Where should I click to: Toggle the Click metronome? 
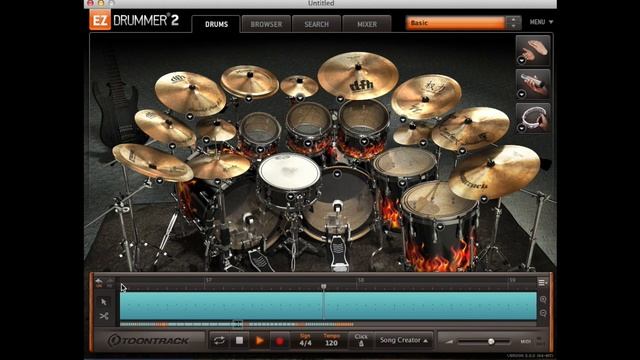(361, 340)
